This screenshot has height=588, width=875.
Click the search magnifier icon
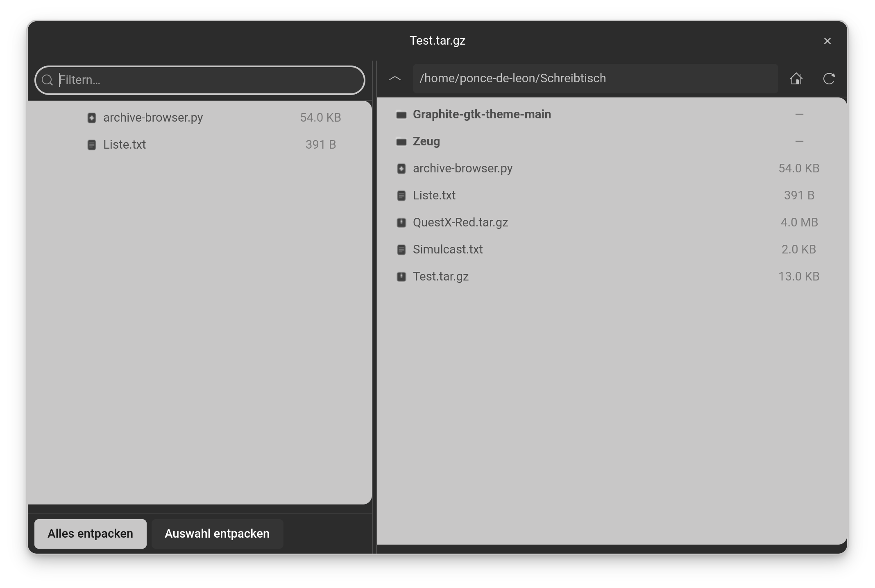tap(48, 80)
